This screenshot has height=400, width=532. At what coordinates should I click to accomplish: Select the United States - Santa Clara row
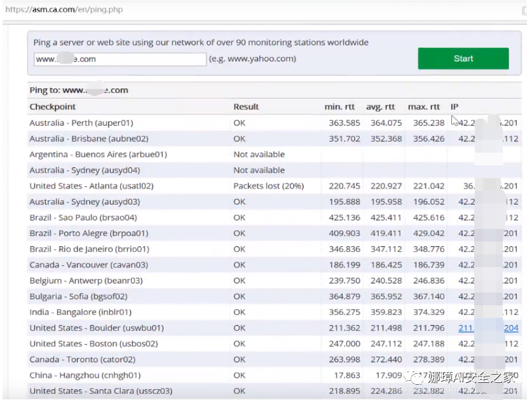pos(274,391)
